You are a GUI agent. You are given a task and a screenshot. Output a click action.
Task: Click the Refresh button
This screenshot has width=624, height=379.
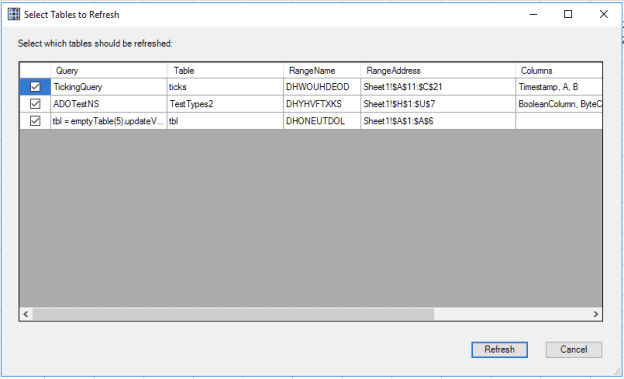point(499,350)
